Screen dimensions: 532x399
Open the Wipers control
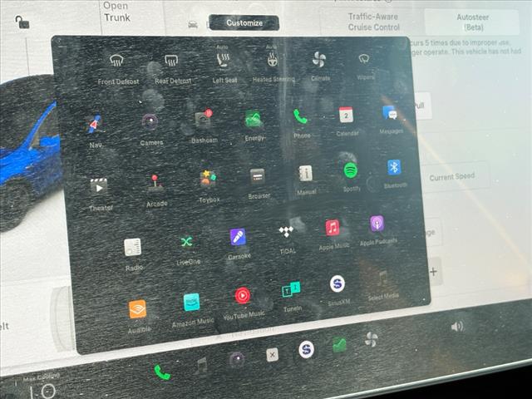pyautogui.click(x=365, y=66)
